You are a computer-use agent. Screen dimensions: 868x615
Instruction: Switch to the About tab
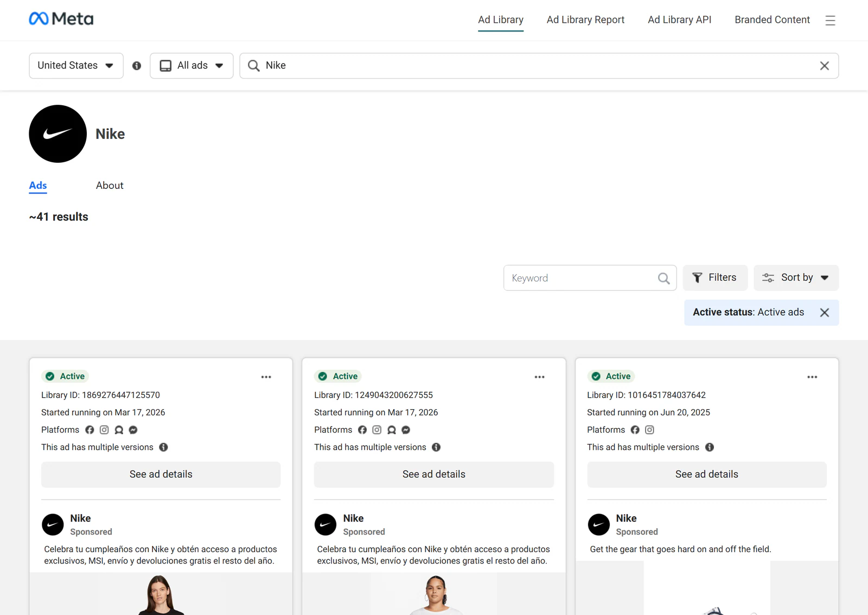[x=110, y=186]
